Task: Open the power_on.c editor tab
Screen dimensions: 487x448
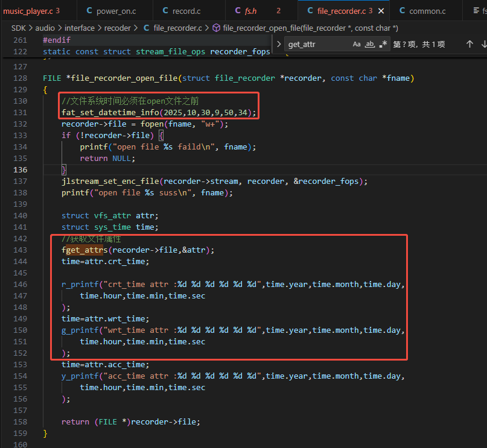Action: tap(115, 11)
